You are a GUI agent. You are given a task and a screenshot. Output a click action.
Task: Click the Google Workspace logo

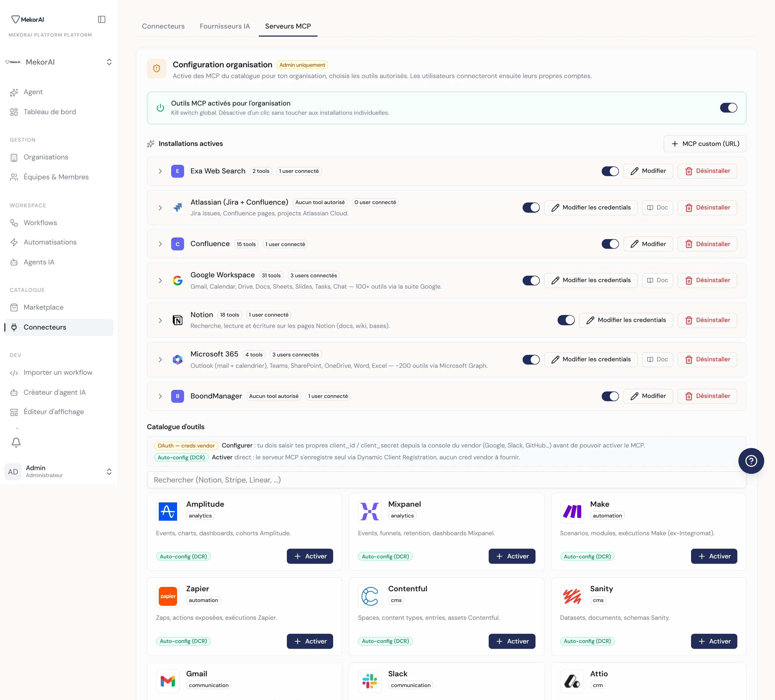[177, 281]
